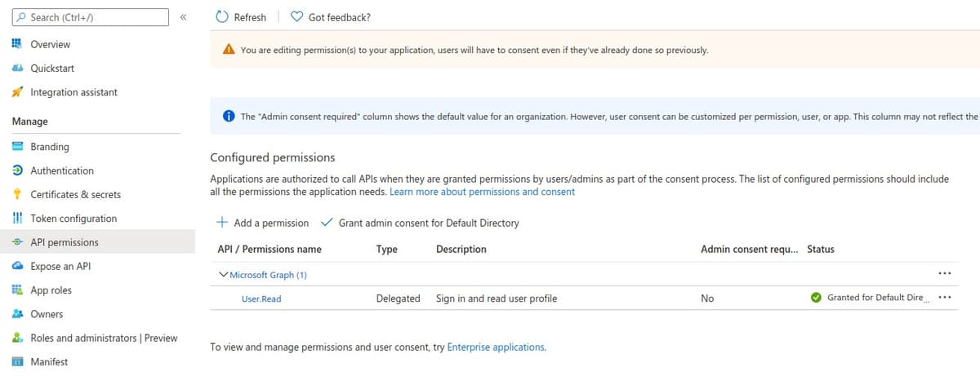
Task: Click the API permissions icon in sidebar
Action: pyautogui.click(x=17, y=242)
